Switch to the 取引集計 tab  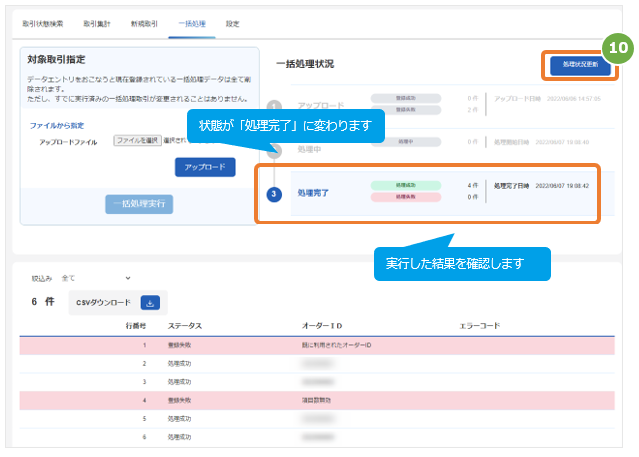coord(97,24)
